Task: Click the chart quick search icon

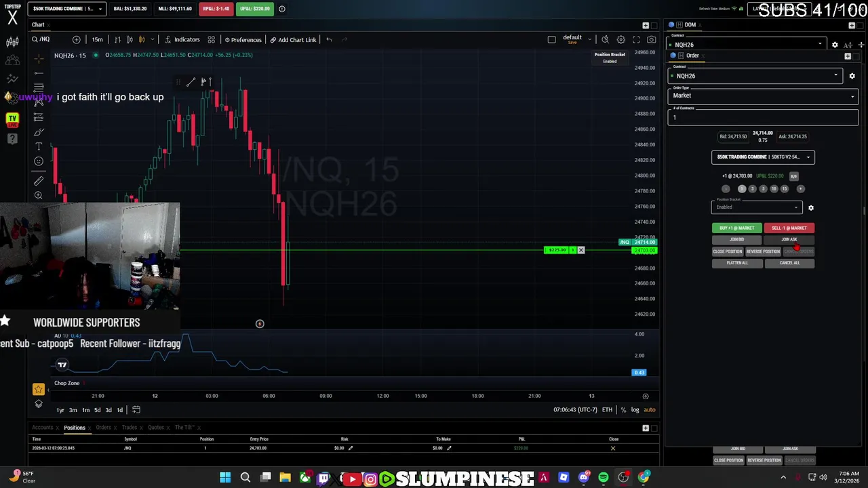Action: [605, 39]
